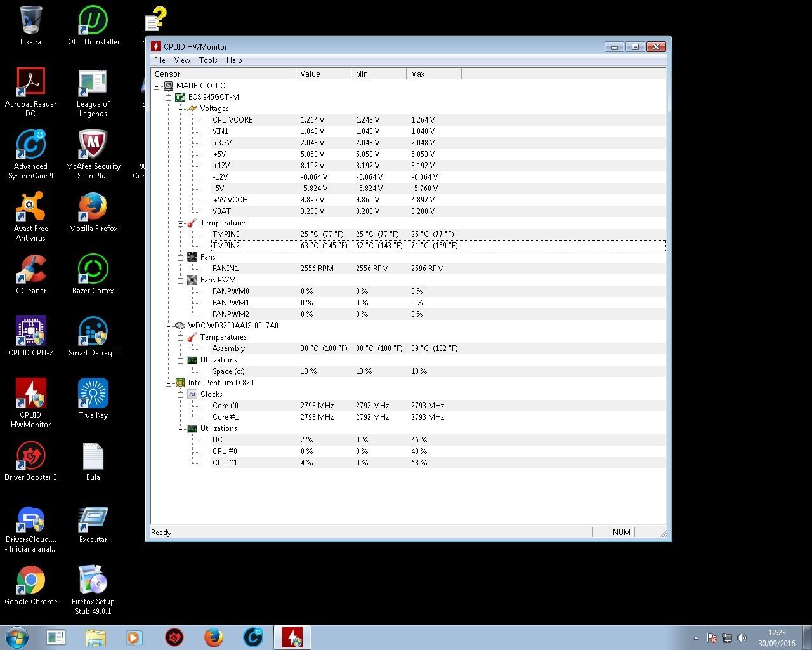Image resolution: width=812 pixels, height=650 pixels.
Task: Select CPUID HWMonitor desktop shortcut
Action: tap(30, 404)
